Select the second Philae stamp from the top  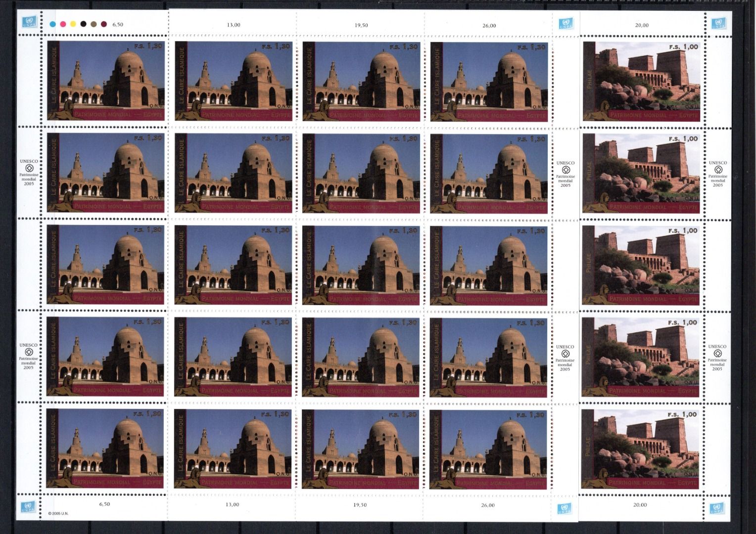coord(641,174)
